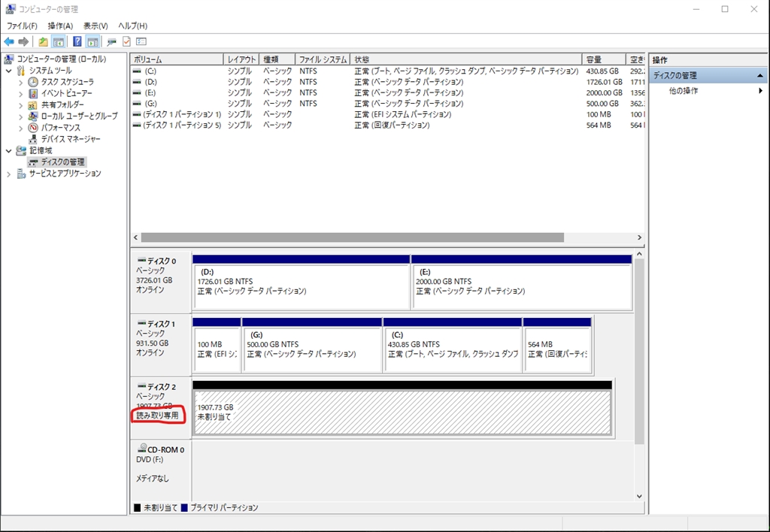Image resolution: width=770 pixels, height=532 pixels.
Task: Collapse the ディスクの管理 actions section arrow
Action: 759,76
